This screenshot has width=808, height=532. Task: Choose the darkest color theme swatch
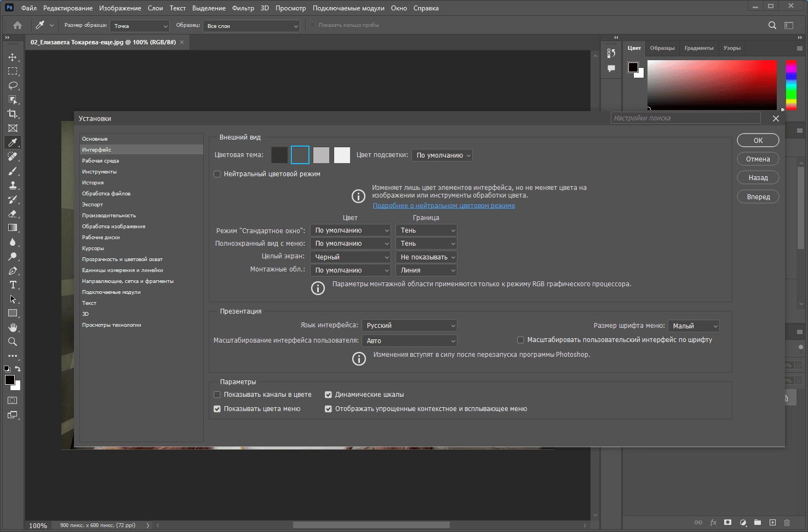[x=279, y=155]
